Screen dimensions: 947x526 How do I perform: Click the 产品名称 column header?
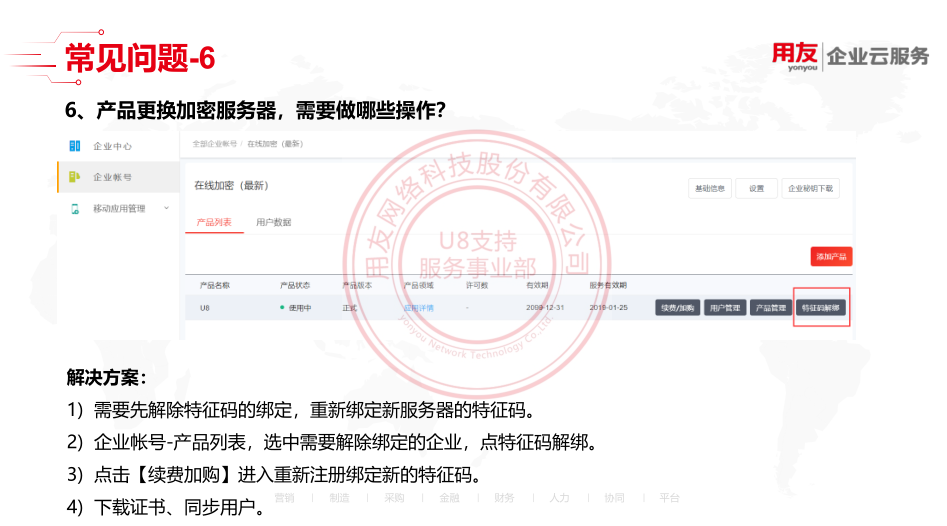(x=214, y=285)
